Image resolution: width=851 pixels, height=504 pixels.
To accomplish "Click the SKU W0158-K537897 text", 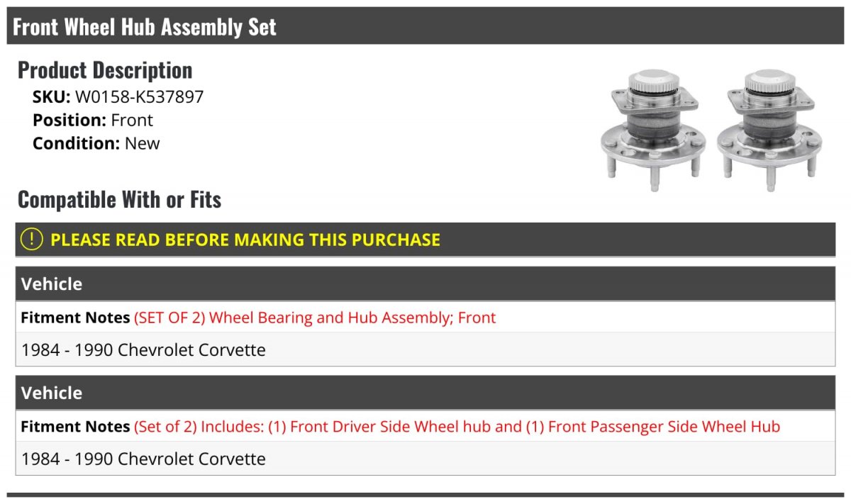I will tap(118, 97).
